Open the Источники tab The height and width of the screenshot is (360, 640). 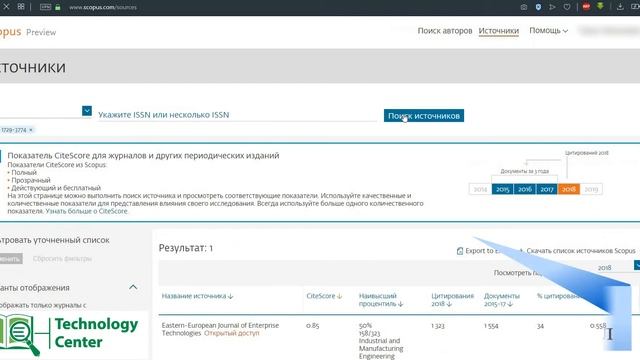(498, 31)
